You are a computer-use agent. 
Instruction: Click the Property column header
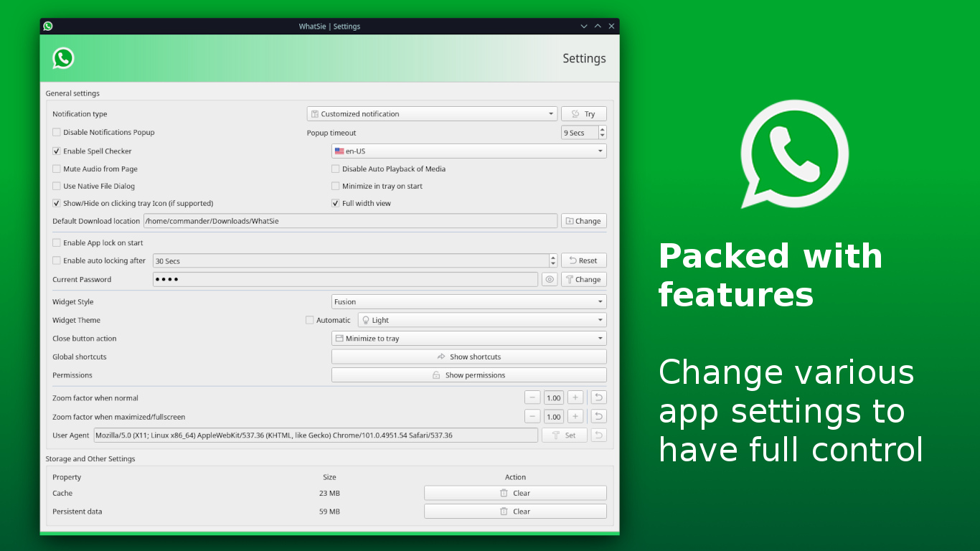[x=67, y=477]
